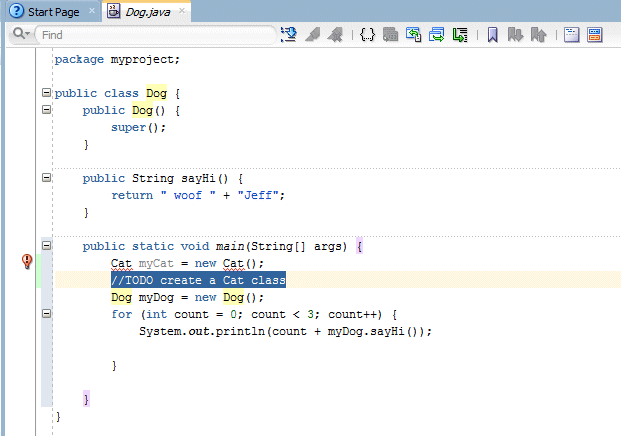The width and height of the screenshot is (621, 436).
Task: Click the green arrow indent lines icon
Action: pyautogui.click(x=460, y=34)
